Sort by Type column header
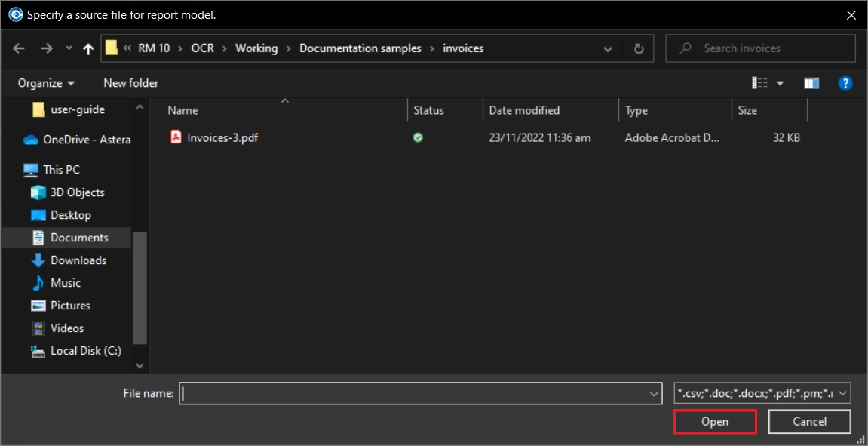 pos(636,110)
